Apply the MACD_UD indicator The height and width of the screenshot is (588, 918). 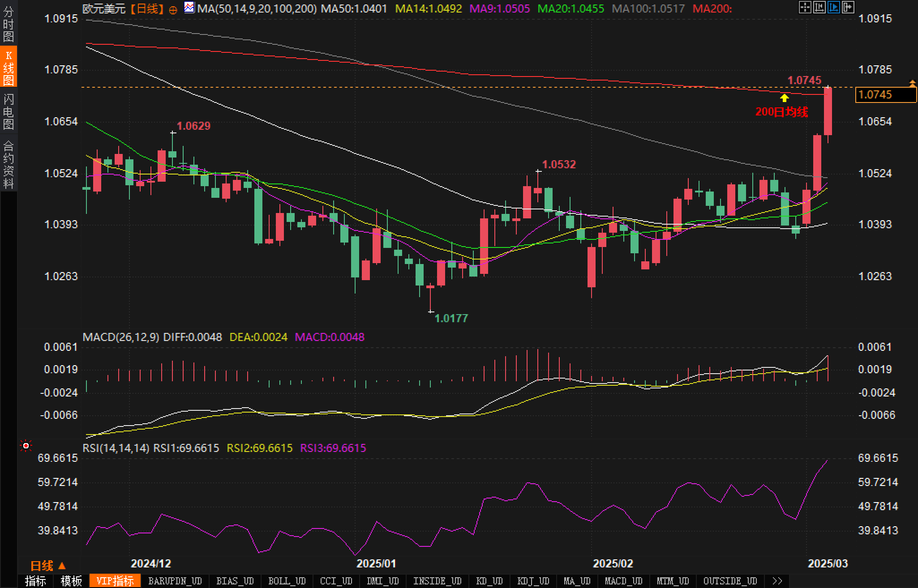click(x=623, y=581)
